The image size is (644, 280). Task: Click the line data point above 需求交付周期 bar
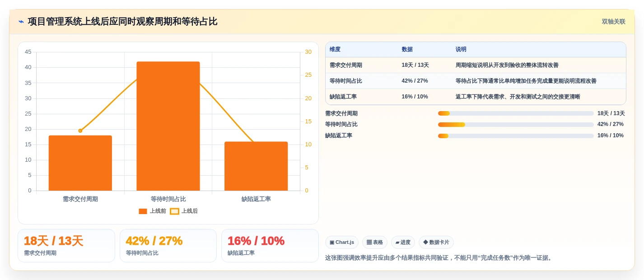tap(80, 131)
